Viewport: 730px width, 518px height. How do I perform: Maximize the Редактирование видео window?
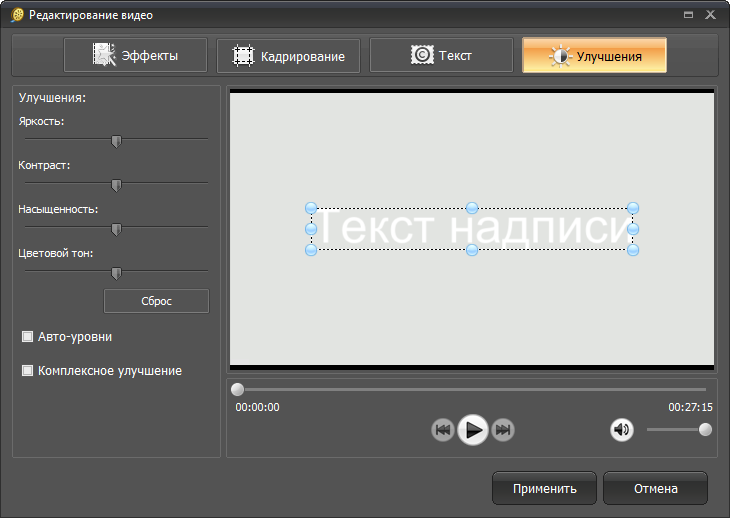coord(689,15)
